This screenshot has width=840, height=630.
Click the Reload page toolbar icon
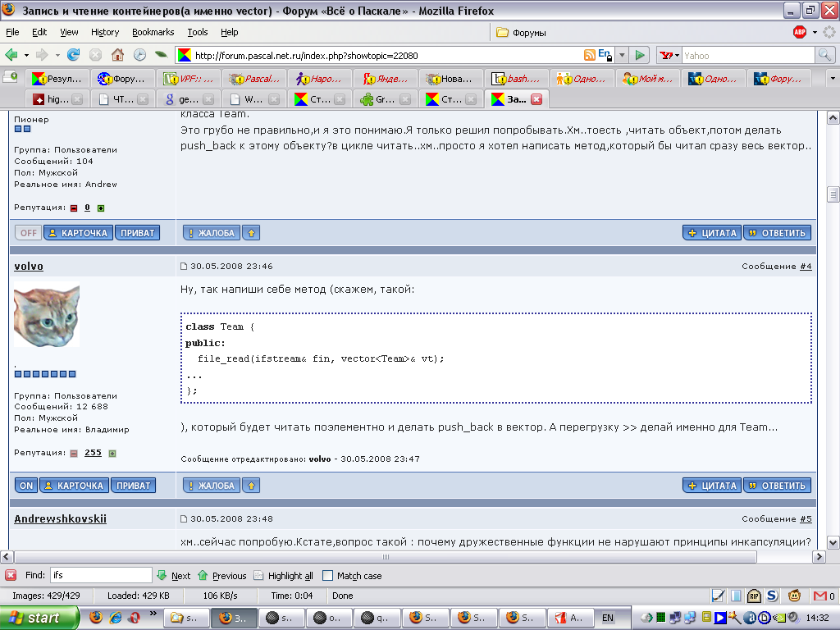[x=74, y=55]
